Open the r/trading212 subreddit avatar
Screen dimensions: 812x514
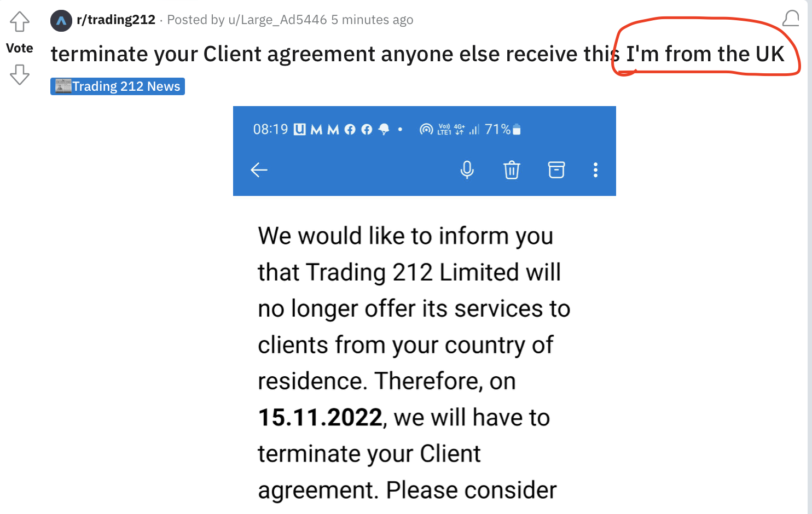(61, 21)
